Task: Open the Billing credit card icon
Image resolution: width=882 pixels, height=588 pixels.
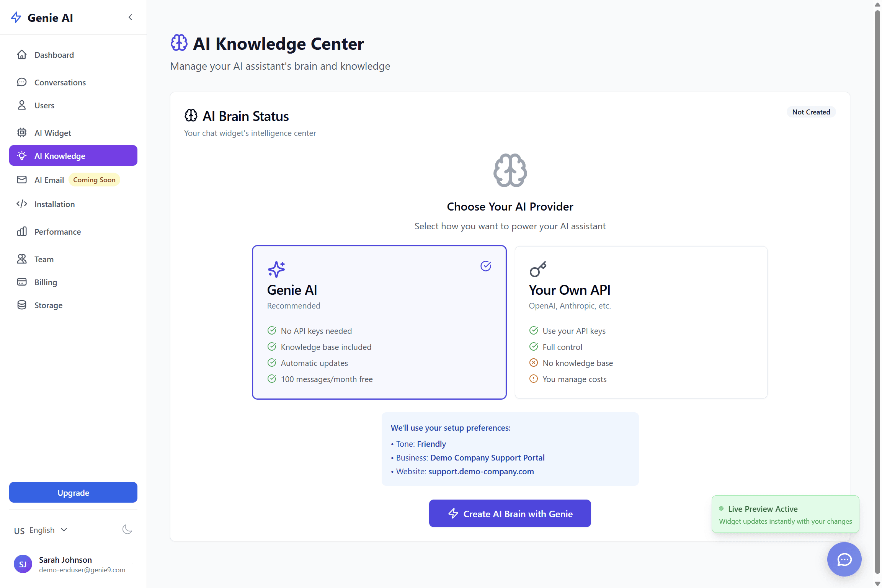Action: (x=22, y=282)
